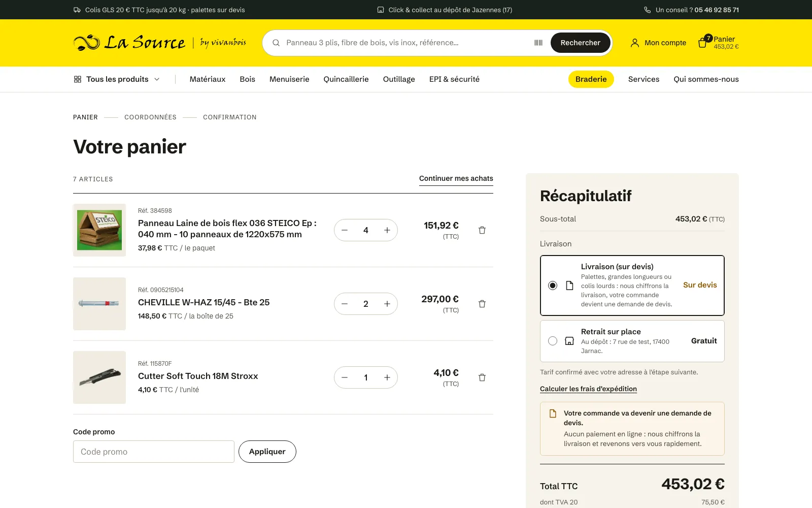The width and height of the screenshot is (812, 508).
Task: Click the Code promo input field
Action: click(x=154, y=452)
